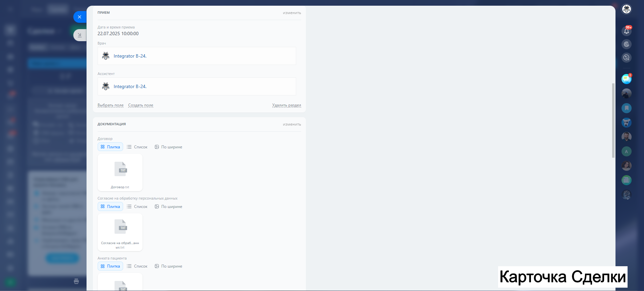Open the bearded man avatar chat
This screenshot has width=644, height=291.
click(x=626, y=137)
